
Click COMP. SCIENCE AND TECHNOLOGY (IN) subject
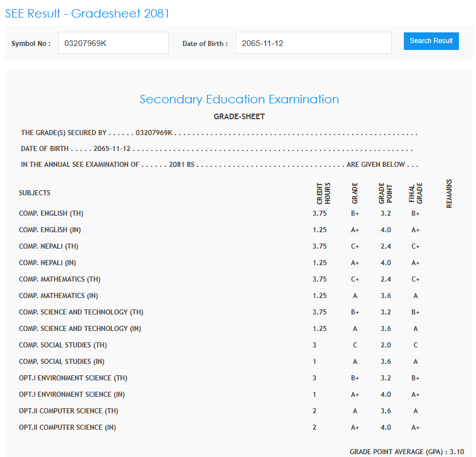[x=80, y=329]
